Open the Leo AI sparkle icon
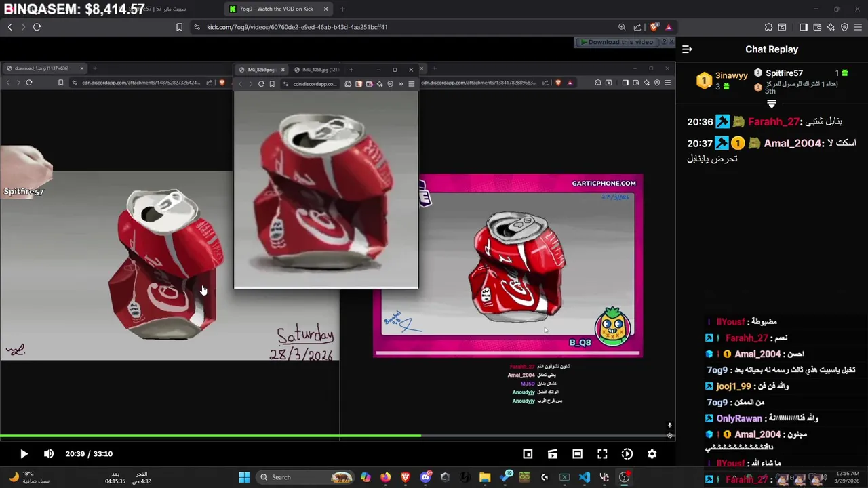The width and height of the screenshot is (868, 488). 831,27
